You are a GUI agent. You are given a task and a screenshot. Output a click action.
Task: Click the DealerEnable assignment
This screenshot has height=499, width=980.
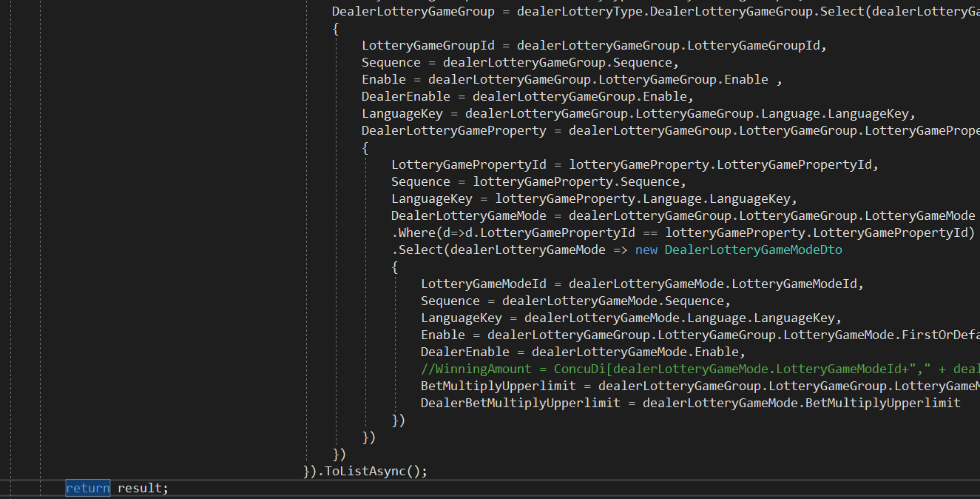pos(405,96)
